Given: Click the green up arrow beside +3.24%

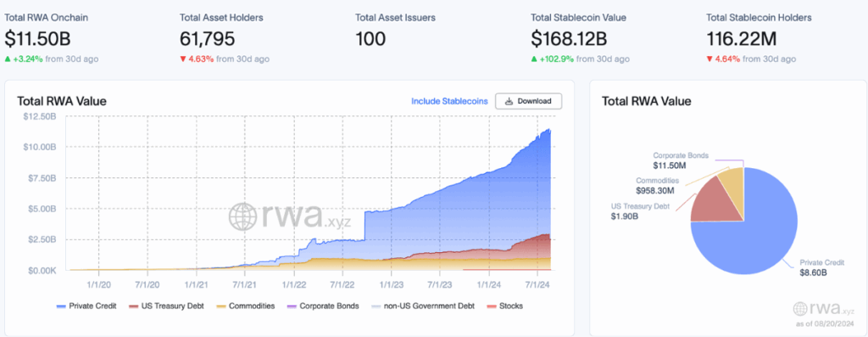Looking at the screenshot, I should point(8,59).
